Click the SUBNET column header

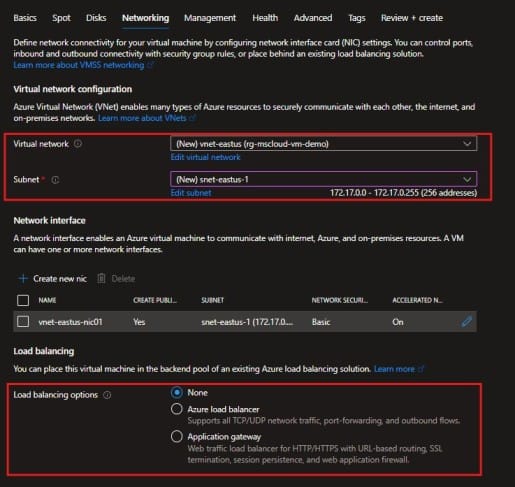[212, 300]
